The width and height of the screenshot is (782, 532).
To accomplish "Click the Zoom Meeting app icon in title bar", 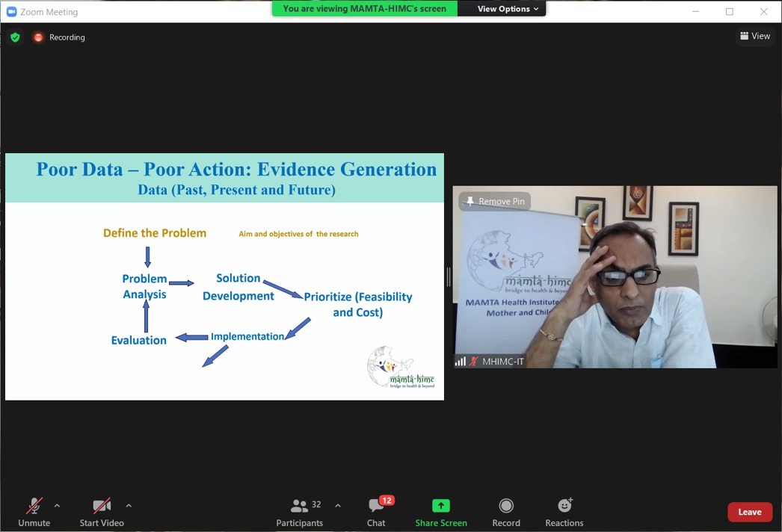I will (x=11, y=11).
